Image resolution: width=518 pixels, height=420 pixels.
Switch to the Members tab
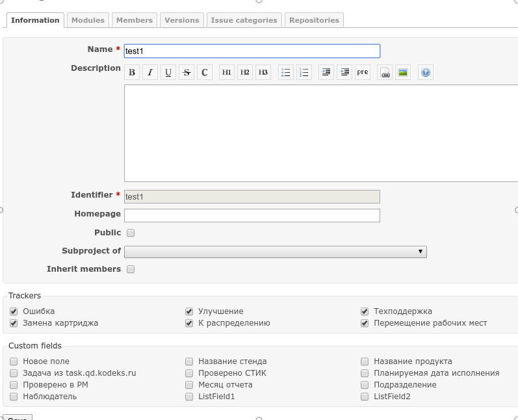click(x=135, y=20)
